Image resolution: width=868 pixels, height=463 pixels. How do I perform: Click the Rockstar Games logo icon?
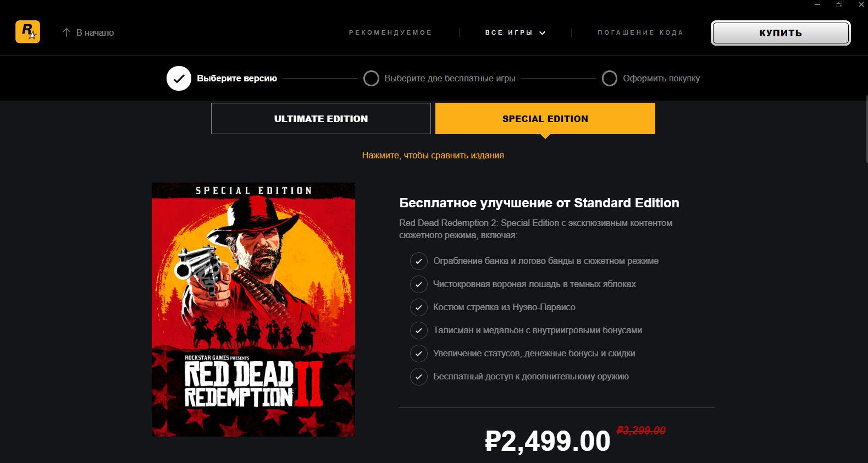pos(27,32)
